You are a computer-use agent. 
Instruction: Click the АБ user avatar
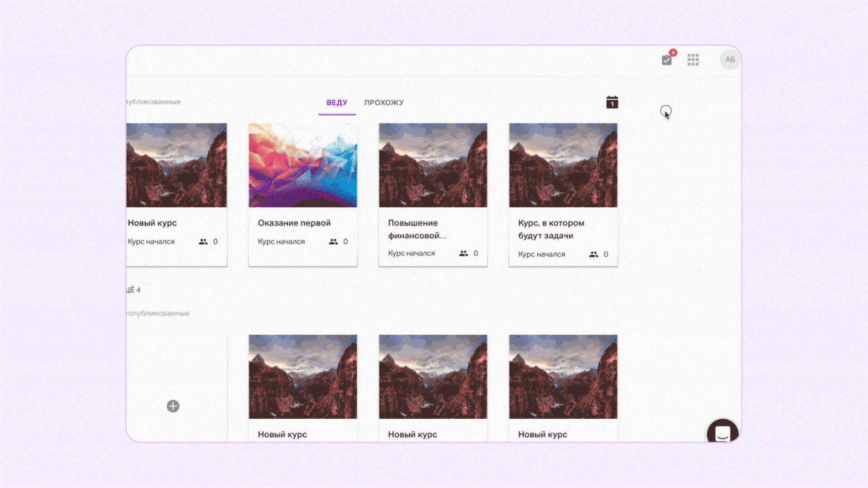[730, 60]
